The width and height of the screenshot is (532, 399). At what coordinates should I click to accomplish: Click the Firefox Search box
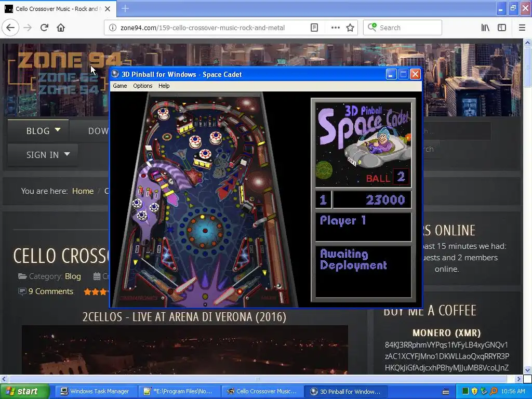403,28
